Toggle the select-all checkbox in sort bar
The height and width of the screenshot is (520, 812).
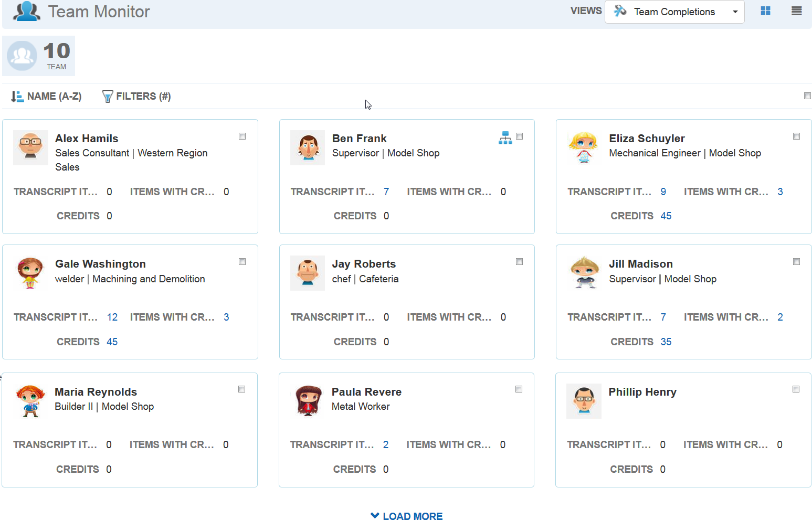tap(807, 96)
